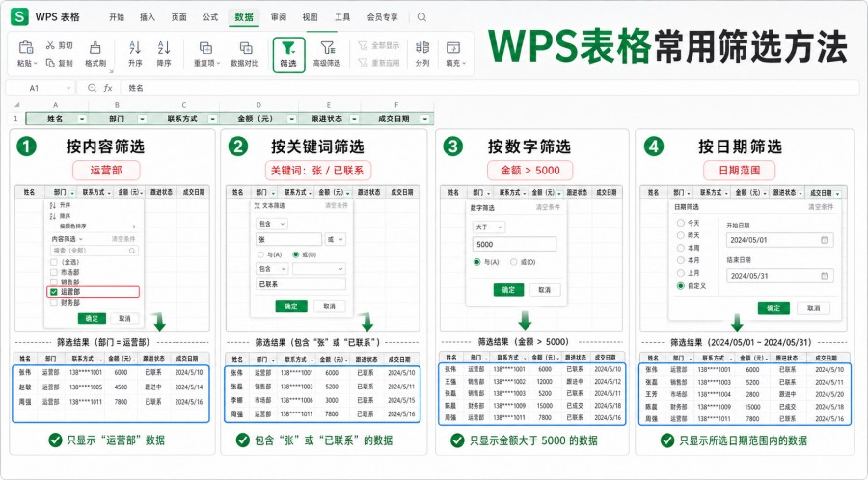
Task: Check the 销售部 checkbox
Action: [54, 282]
